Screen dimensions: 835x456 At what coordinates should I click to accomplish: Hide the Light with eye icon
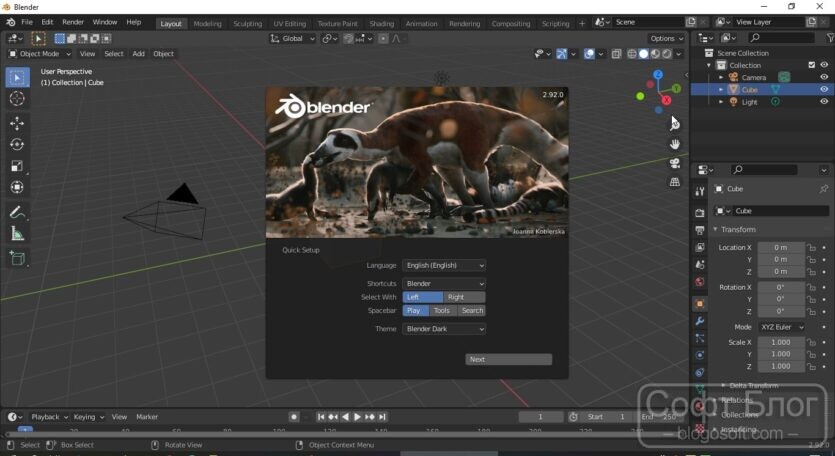click(824, 101)
